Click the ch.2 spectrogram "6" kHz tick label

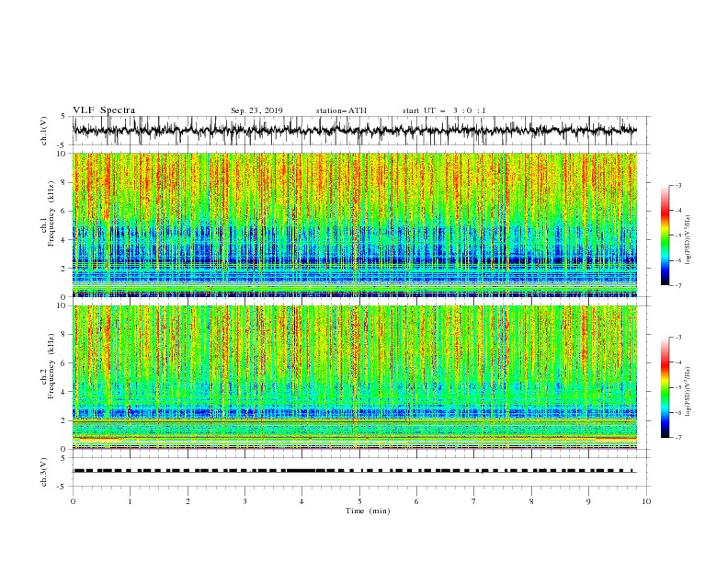tap(63, 363)
